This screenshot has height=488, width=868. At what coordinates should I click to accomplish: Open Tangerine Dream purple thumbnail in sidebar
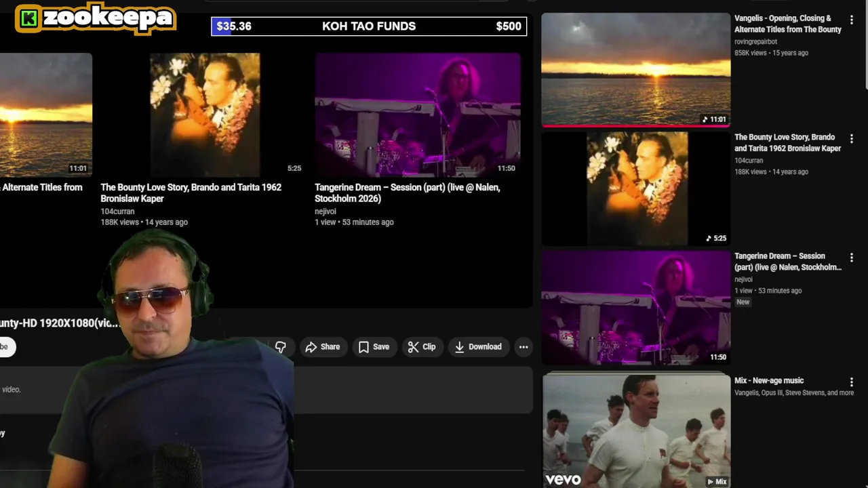tap(636, 308)
